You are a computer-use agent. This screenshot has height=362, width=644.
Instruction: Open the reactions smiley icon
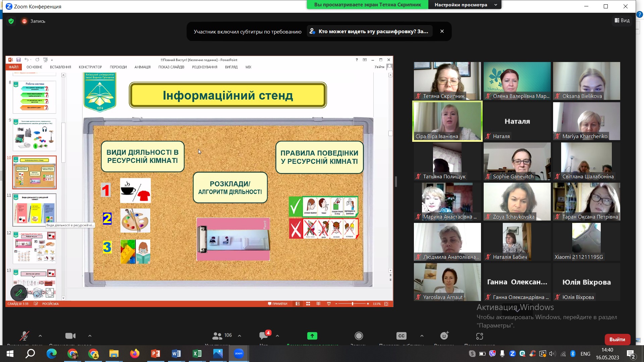click(x=444, y=336)
